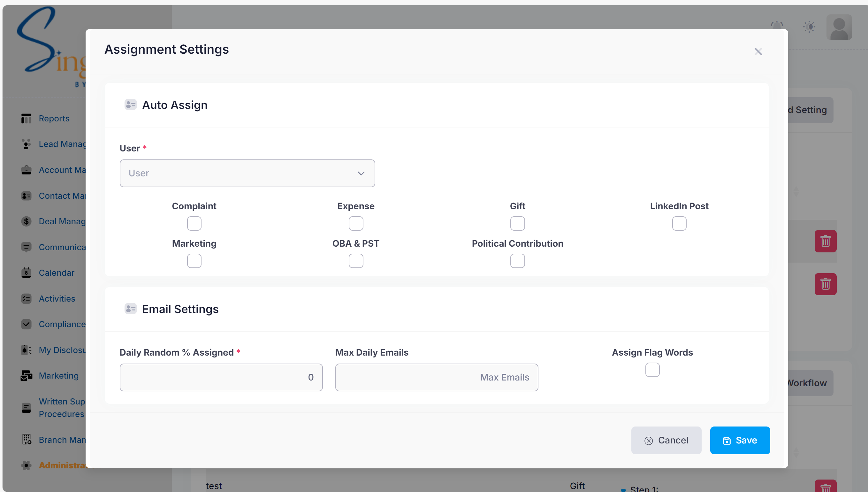Click the partially hidden Setting button
The image size is (868, 492).
[x=811, y=110]
